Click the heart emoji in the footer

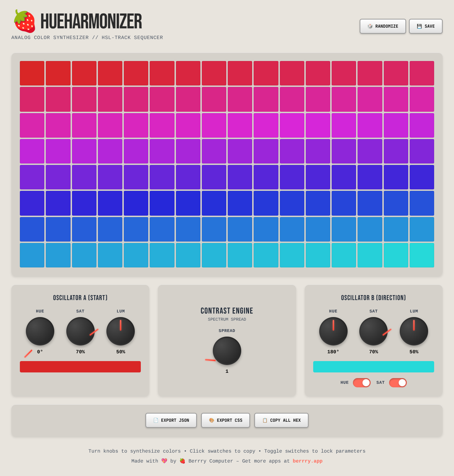click(164, 461)
